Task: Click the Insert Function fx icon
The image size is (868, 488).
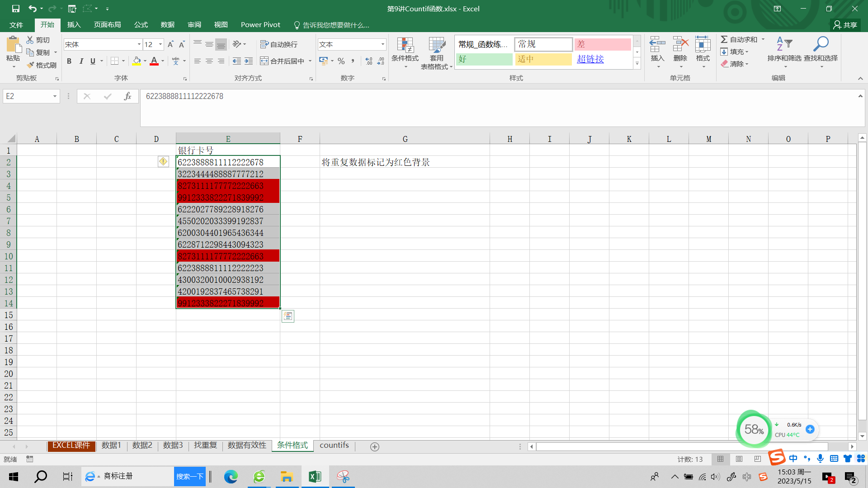Action: coord(127,96)
